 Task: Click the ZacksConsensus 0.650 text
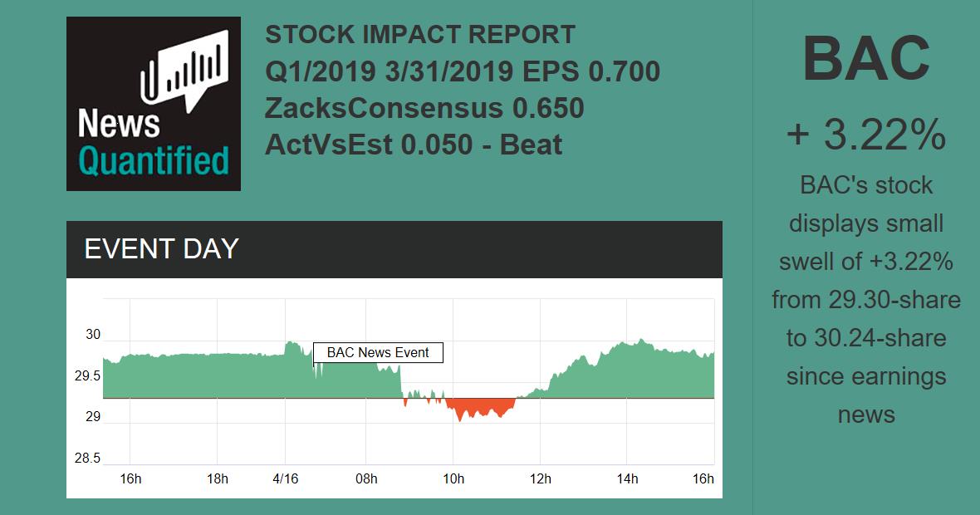coord(424,108)
